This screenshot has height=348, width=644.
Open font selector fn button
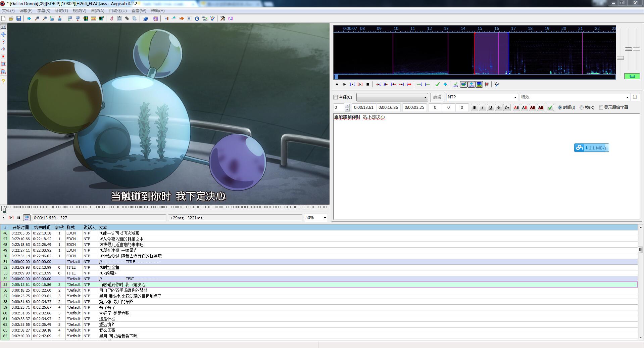[506, 107]
